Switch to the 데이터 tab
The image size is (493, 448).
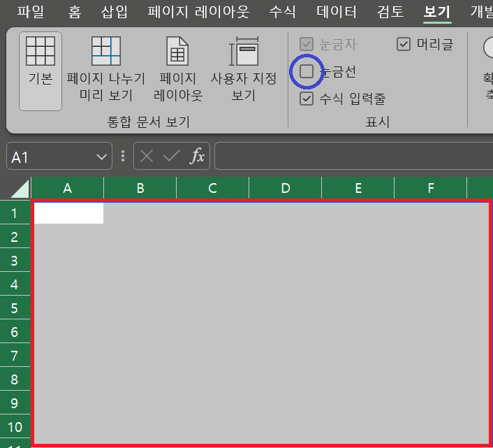point(337,12)
